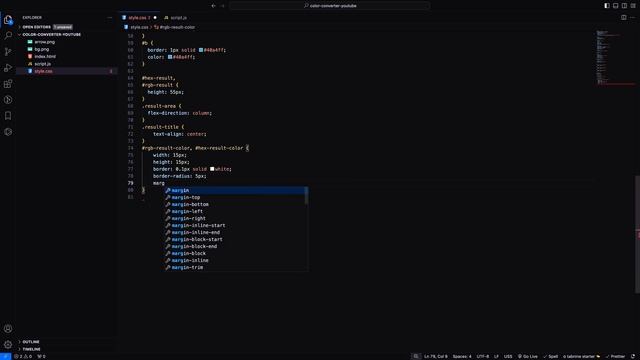
Task: Click the blue swatch on the border line
Action: click(x=201, y=50)
